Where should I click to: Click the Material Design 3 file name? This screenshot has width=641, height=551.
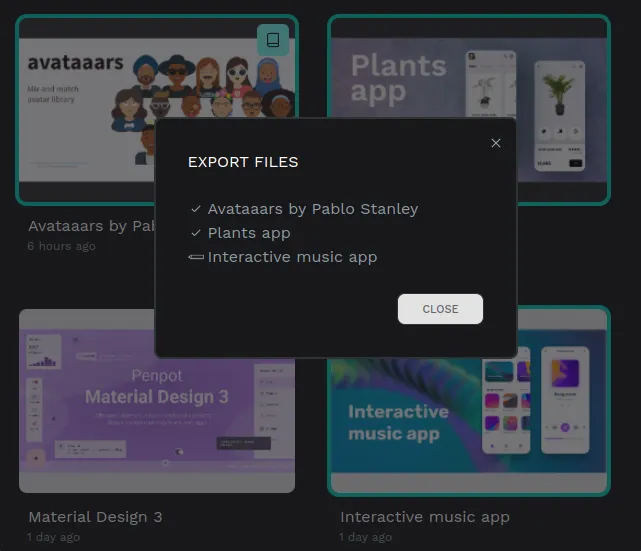(x=95, y=517)
